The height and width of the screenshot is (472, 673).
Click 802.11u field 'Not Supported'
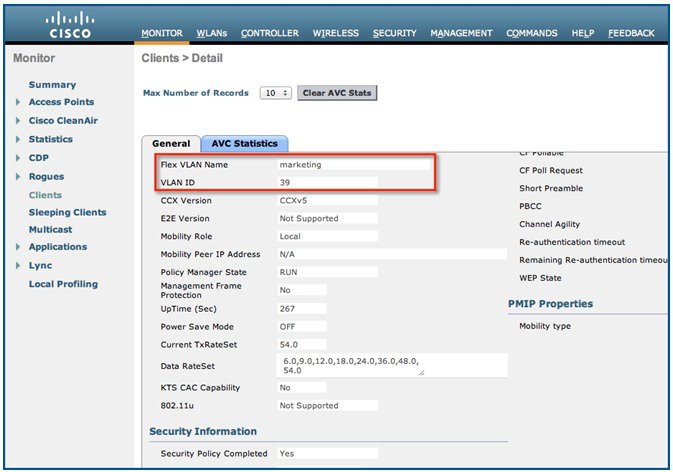[327, 405]
